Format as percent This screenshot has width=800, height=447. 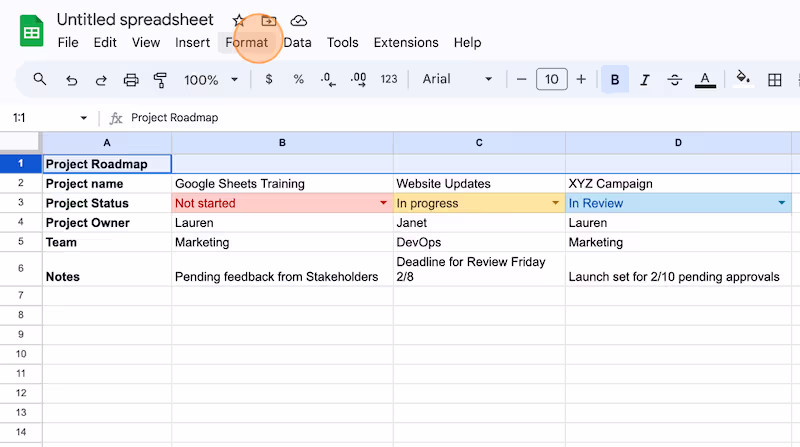pyautogui.click(x=298, y=79)
